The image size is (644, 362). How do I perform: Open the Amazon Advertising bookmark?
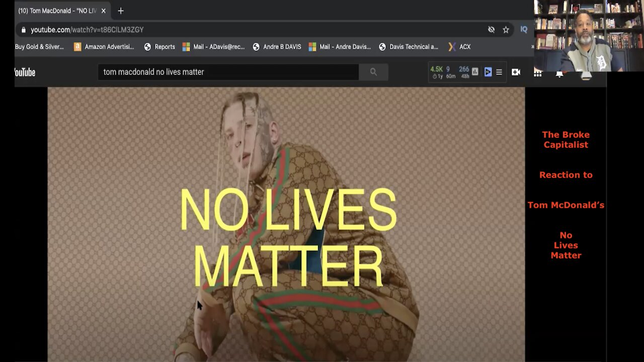[x=104, y=47]
